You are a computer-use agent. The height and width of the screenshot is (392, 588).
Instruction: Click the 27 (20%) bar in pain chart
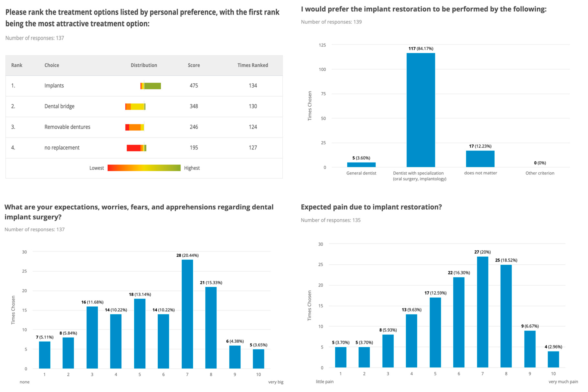tap(482, 312)
